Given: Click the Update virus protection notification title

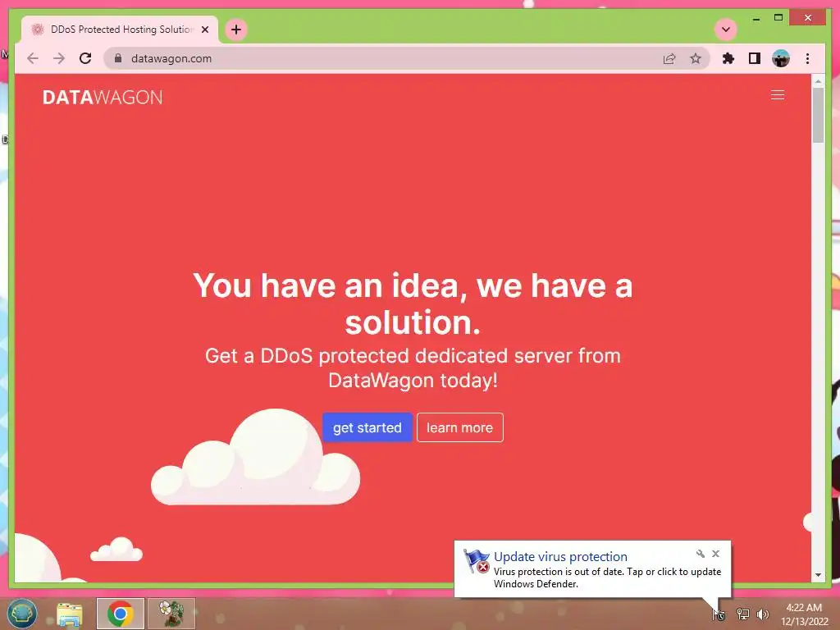Looking at the screenshot, I should [560, 557].
